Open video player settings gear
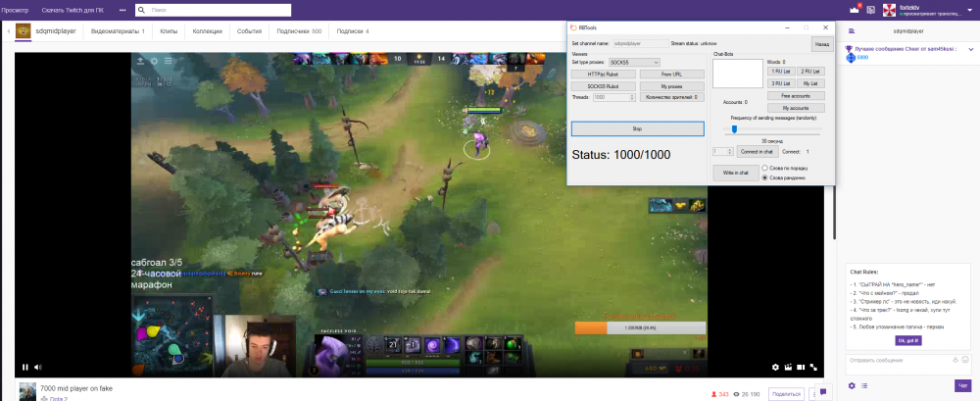This screenshot has width=980, height=401. (x=774, y=367)
